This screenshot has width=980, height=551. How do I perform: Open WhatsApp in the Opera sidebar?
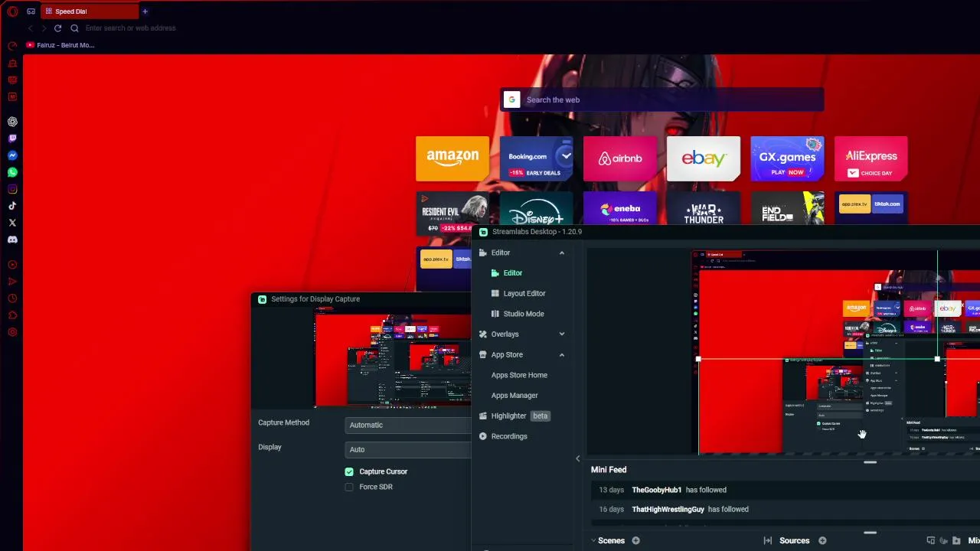pos(12,172)
